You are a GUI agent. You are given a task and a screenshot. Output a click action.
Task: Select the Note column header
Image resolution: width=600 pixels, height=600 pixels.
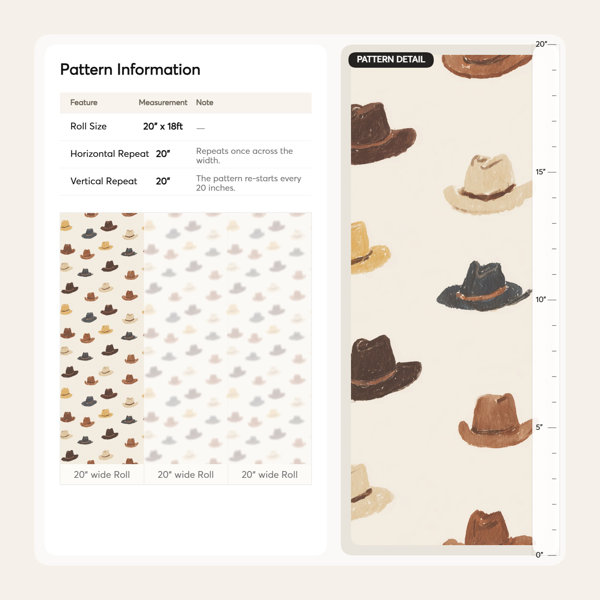(205, 103)
